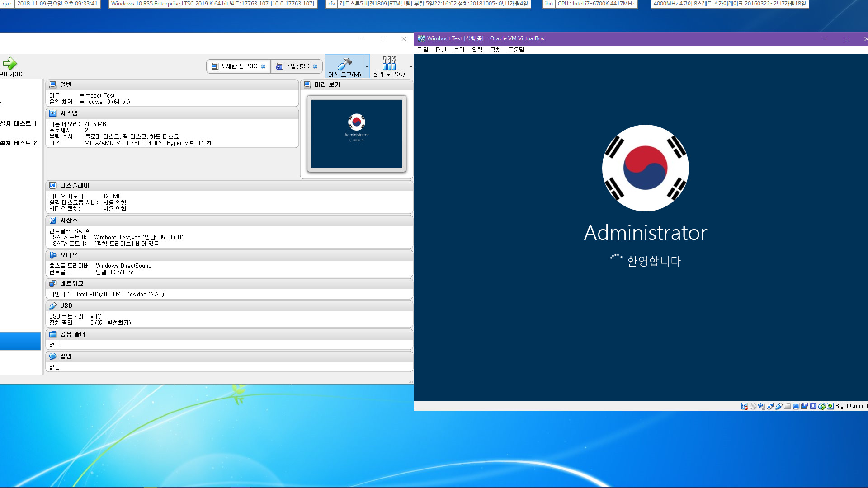Click Display (디스플레이) section icon

[x=53, y=185]
